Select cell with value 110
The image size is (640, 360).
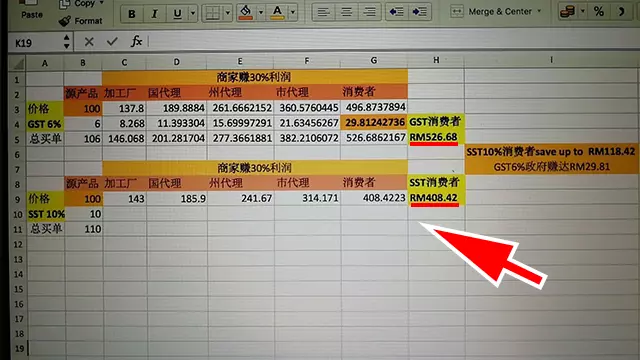[x=84, y=229]
